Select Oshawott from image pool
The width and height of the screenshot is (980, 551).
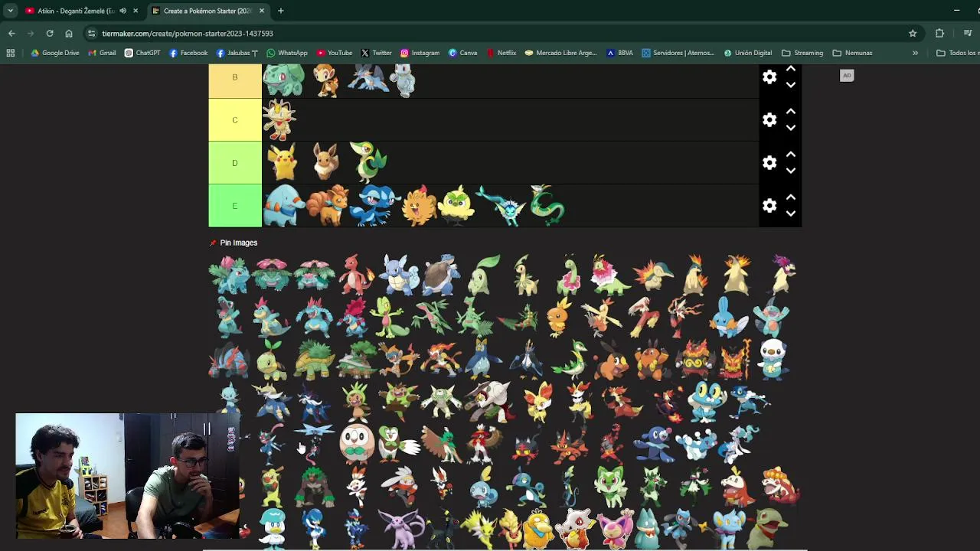[773, 360]
